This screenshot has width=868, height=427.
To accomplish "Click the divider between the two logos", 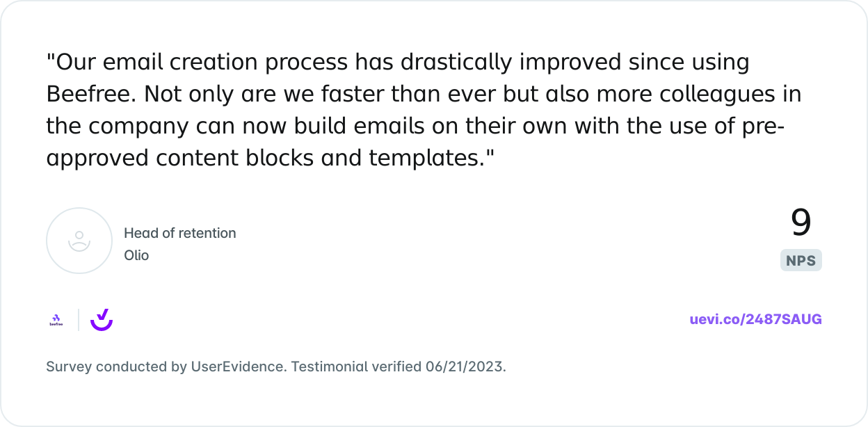I will point(79,320).
